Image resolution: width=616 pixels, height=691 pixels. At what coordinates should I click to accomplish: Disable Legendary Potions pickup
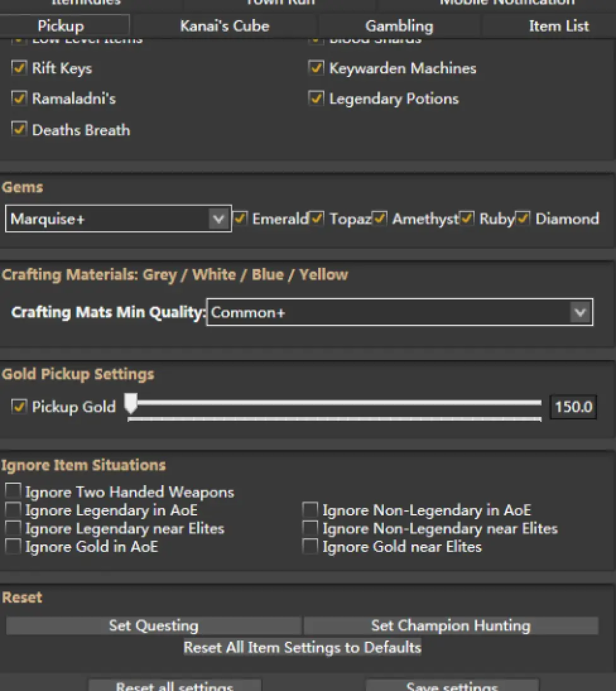pos(316,99)
